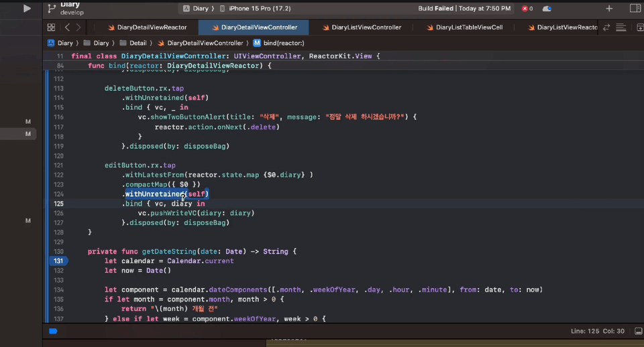Click the highlighted withUnretained(self) text
This screenshot has width=644, height=347.
pos(167,194)
